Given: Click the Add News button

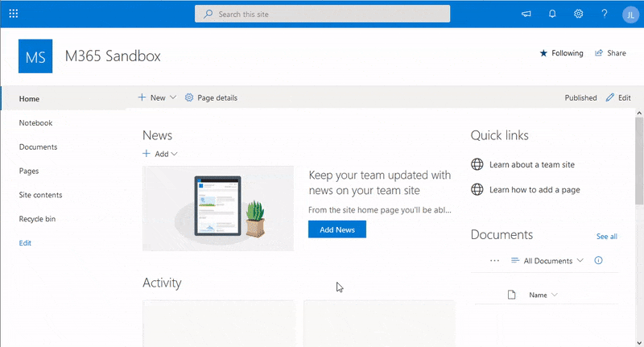Looking at the screenshot, I should point(337,229).
